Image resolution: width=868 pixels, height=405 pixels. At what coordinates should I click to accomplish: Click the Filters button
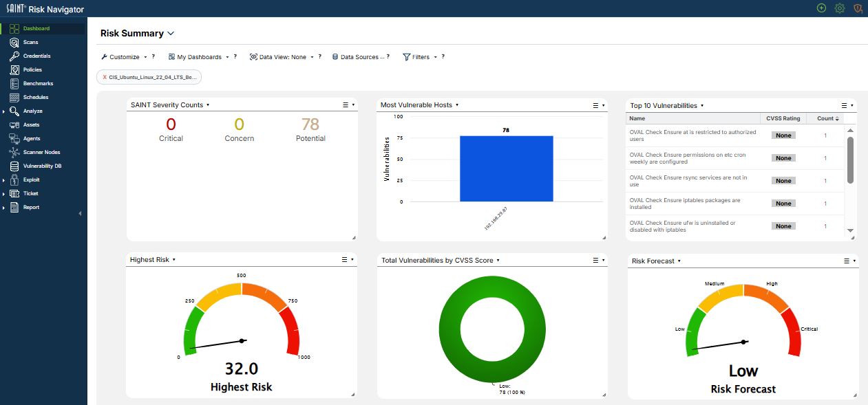tap(420, 57)
